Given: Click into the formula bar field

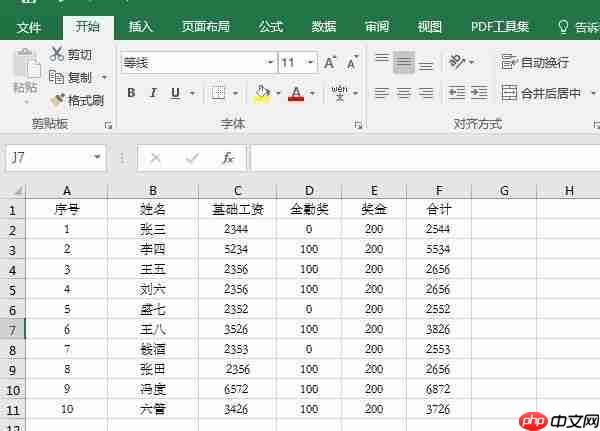Looking at the screenshot, I should click(426, 157).
